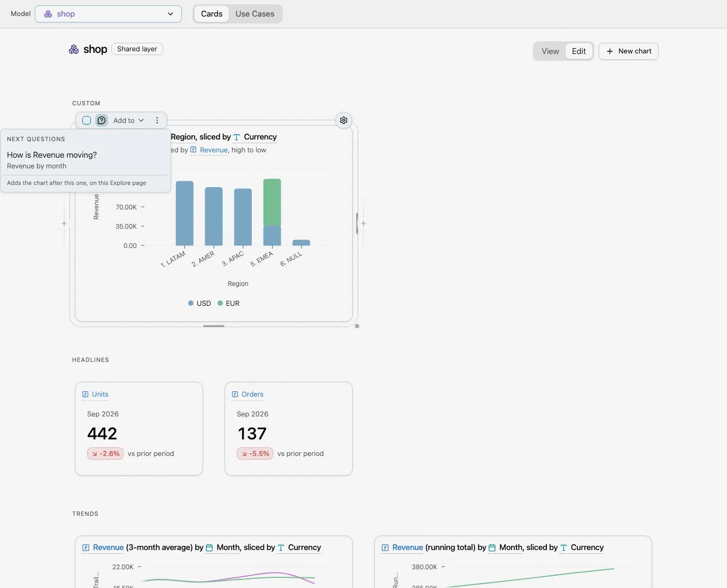Image resolution: width=727 pixels, height=588 pixels.
Task: Toggle the USD legend series
Action: click(199, 303)
